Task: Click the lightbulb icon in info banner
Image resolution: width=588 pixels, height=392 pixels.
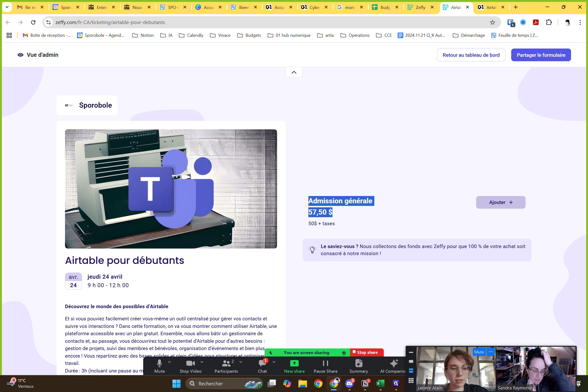Action: (312, 250)
